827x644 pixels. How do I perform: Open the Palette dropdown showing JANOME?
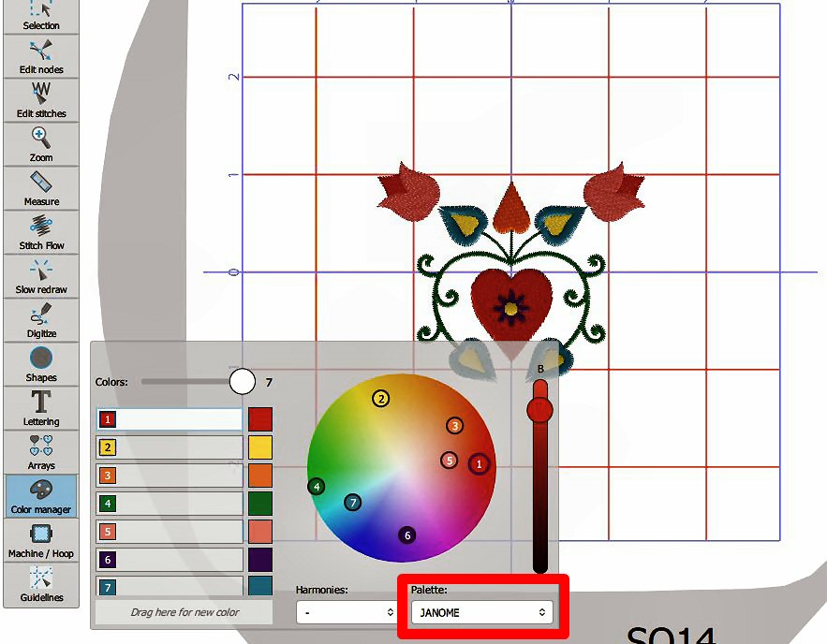click(481, 612)
